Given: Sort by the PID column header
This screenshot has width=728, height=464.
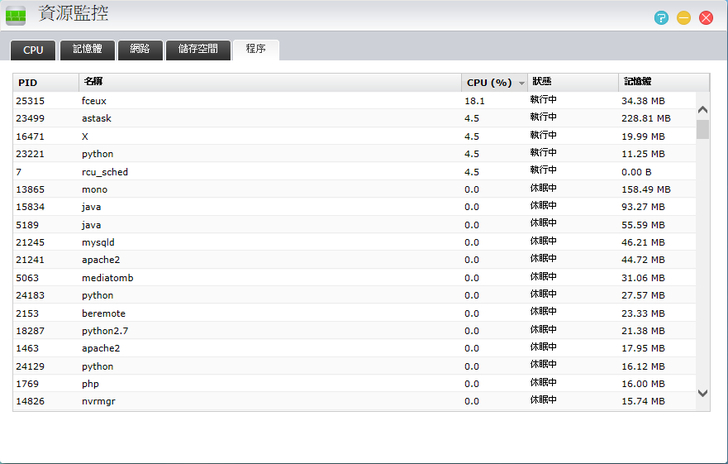Looking at the screenshot, I should tap(46, 83).
